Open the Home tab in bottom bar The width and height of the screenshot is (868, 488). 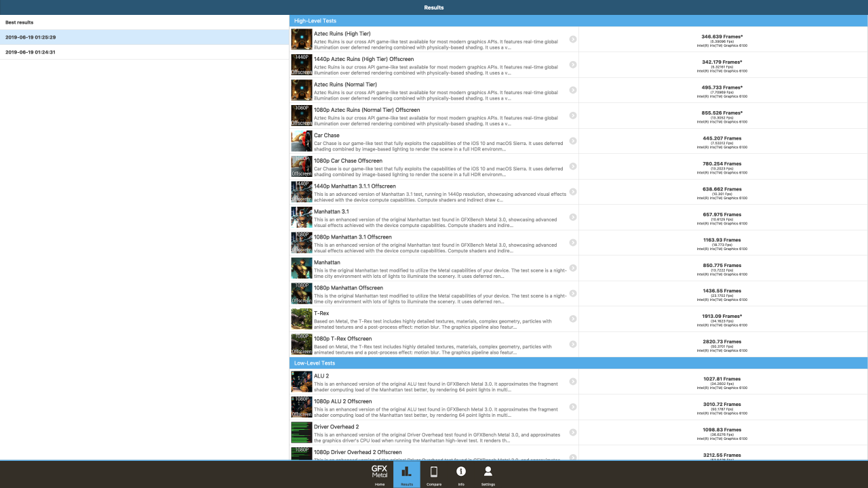[380, 474]
